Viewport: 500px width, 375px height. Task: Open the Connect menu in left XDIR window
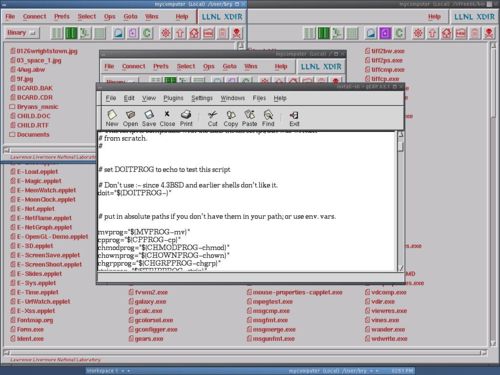click(x=35, y=16)
